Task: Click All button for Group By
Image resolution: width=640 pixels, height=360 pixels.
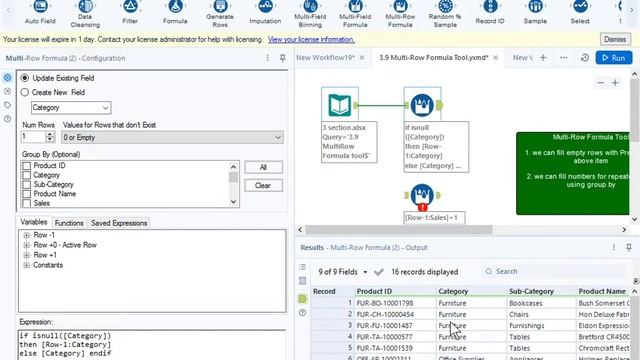Action: (263, 167)
